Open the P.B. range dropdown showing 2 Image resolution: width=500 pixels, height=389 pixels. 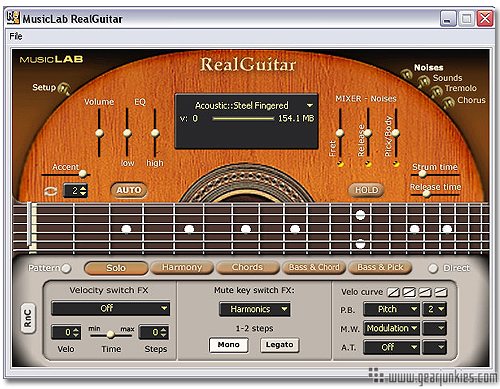(x=435, y=309)
